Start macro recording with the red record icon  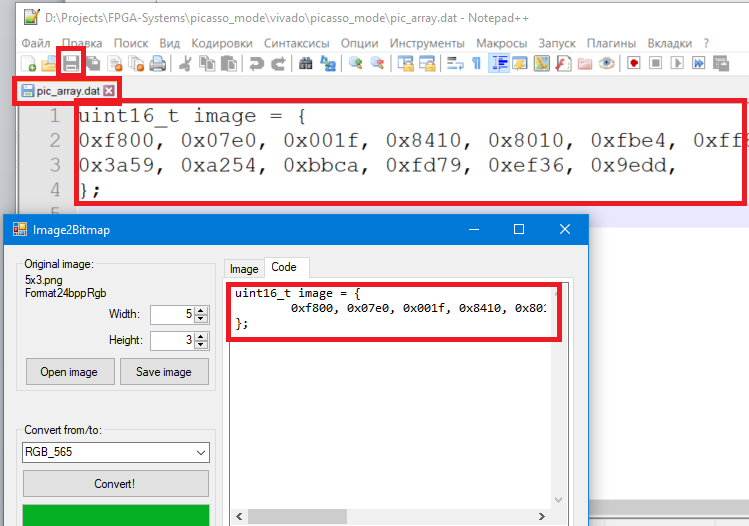coord(634,63)
